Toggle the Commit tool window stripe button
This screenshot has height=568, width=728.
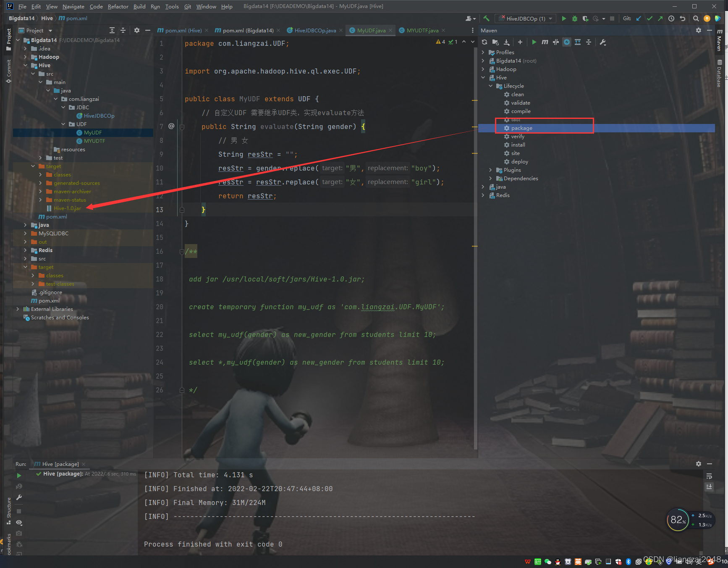(8, 71)
